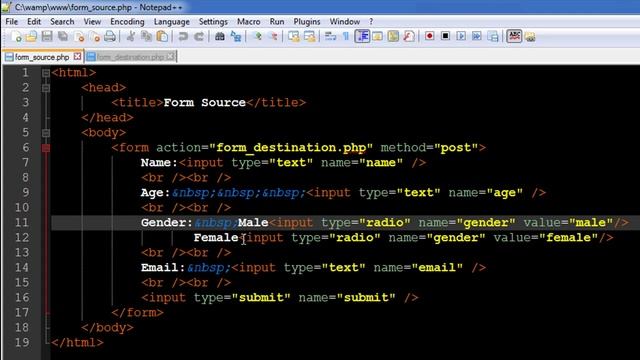The image size is (640, 360).
Task: Collapse the body fold on line 5
Action: [46, 133]
